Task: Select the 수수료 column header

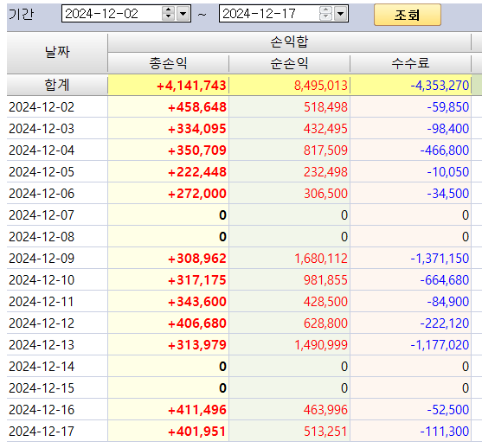Action: coord(410,63)
